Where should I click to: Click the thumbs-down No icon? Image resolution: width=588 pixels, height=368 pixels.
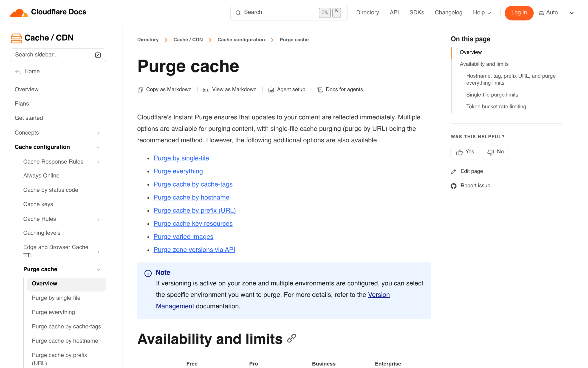(491, 152)
